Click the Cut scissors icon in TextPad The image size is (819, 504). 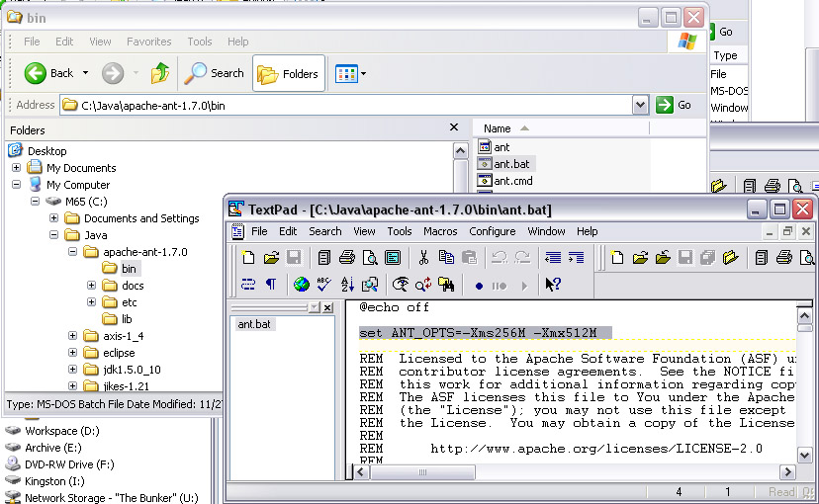pyautogui.click(x=423, y=258)
